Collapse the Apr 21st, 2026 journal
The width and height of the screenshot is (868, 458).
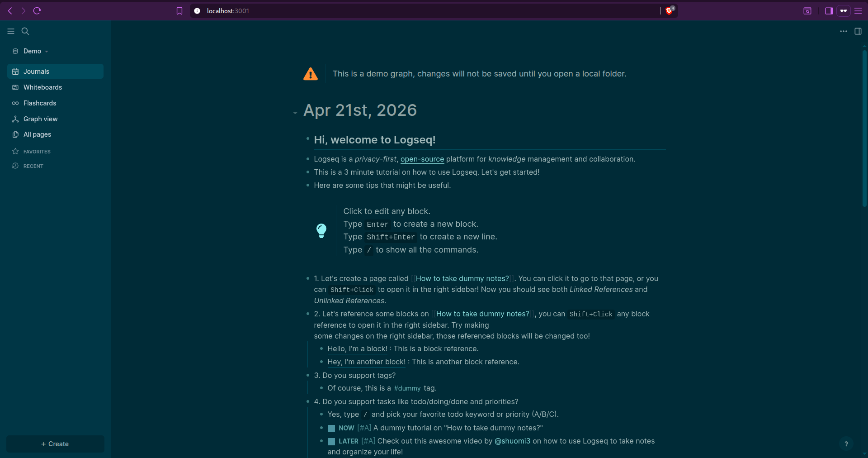[x=295, y=113]
